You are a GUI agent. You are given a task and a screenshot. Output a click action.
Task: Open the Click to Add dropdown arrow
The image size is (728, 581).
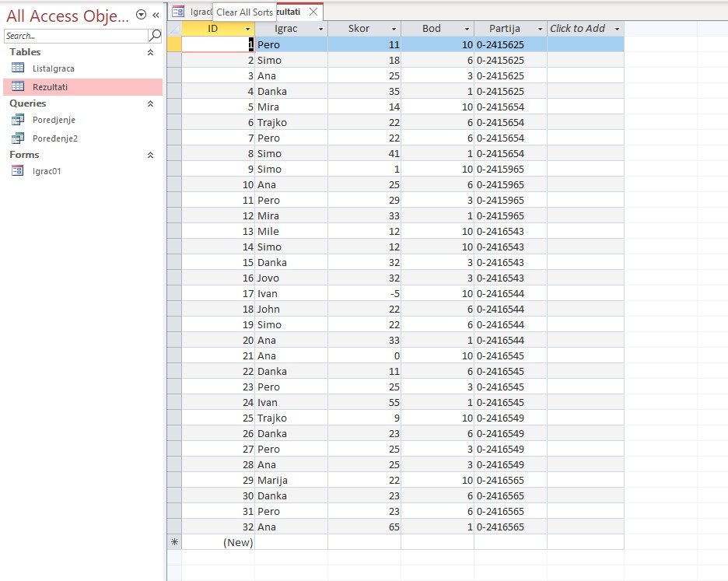tap(617, 29)
